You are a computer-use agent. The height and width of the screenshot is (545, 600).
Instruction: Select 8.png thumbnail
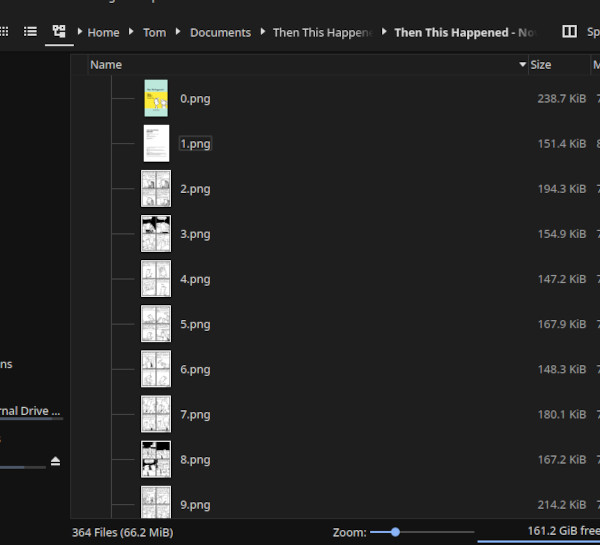pos(156,459)
